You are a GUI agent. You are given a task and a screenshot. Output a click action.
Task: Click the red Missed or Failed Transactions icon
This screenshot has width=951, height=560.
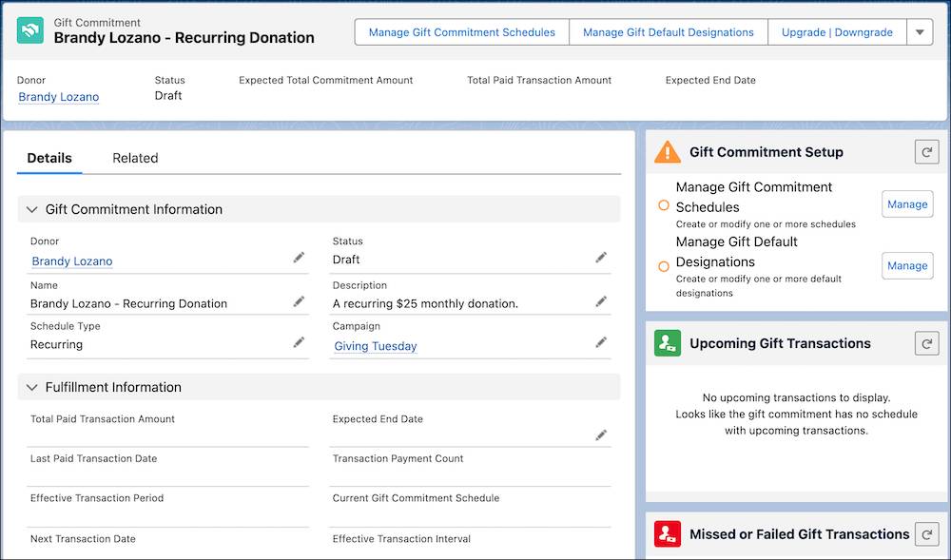pos(668,534)
